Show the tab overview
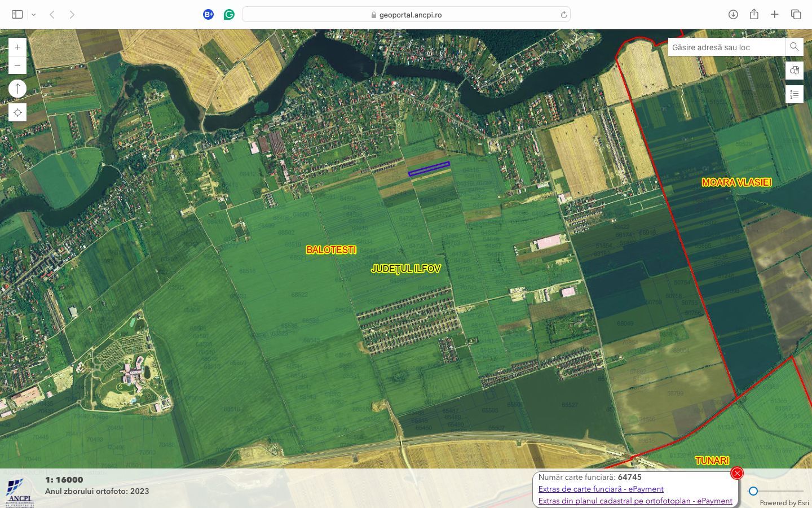812x508 pixels. pos(796,15)
